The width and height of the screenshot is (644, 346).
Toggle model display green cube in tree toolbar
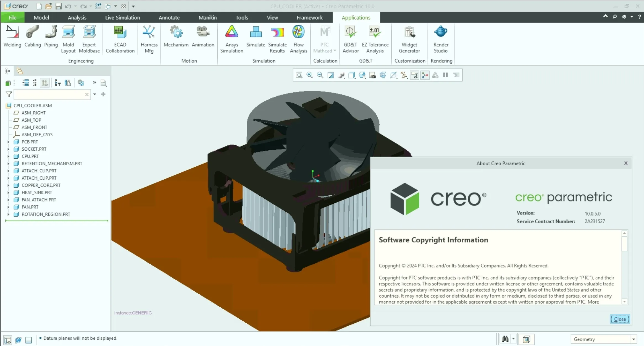[8, 83]
